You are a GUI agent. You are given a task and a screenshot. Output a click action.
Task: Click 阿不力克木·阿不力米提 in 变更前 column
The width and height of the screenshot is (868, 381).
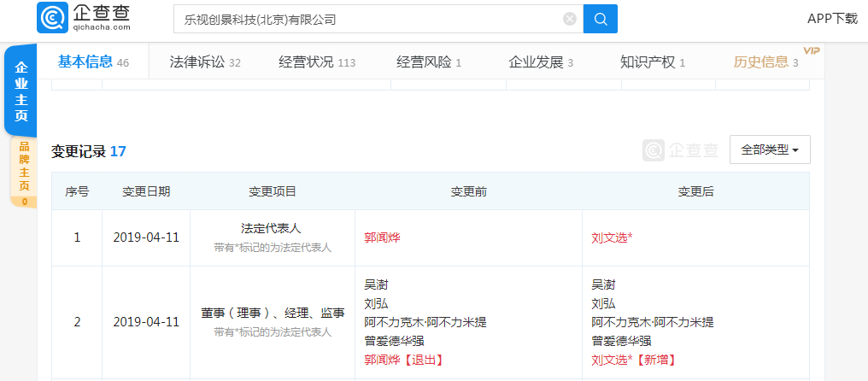click(x=425, y=322)
